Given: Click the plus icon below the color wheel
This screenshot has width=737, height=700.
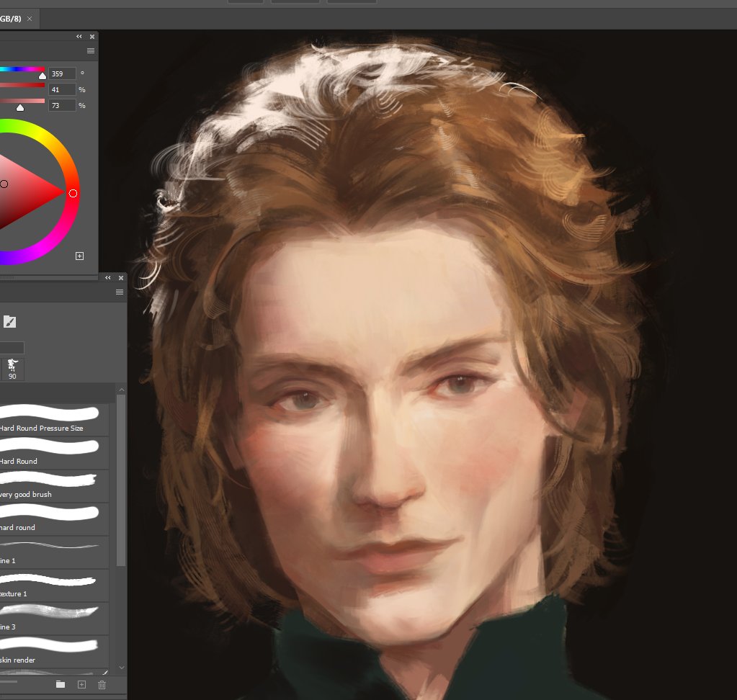Looking at the screenshot, I should click(79, 256).
